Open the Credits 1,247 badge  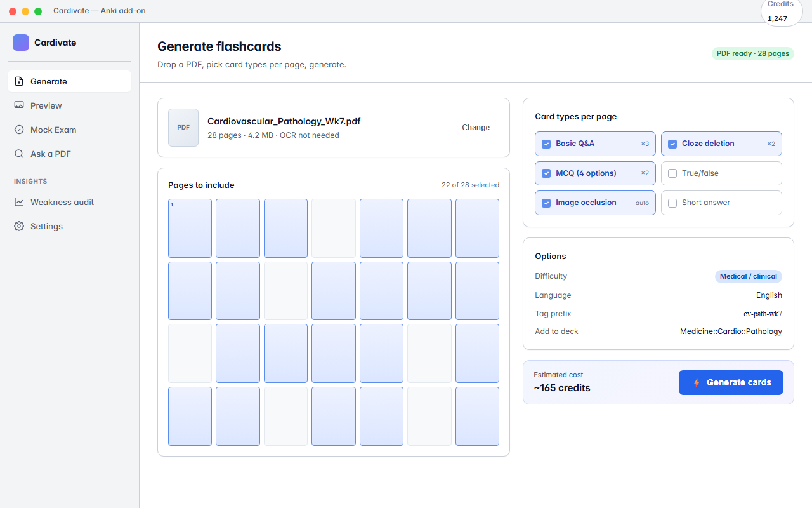coord(781,11)
